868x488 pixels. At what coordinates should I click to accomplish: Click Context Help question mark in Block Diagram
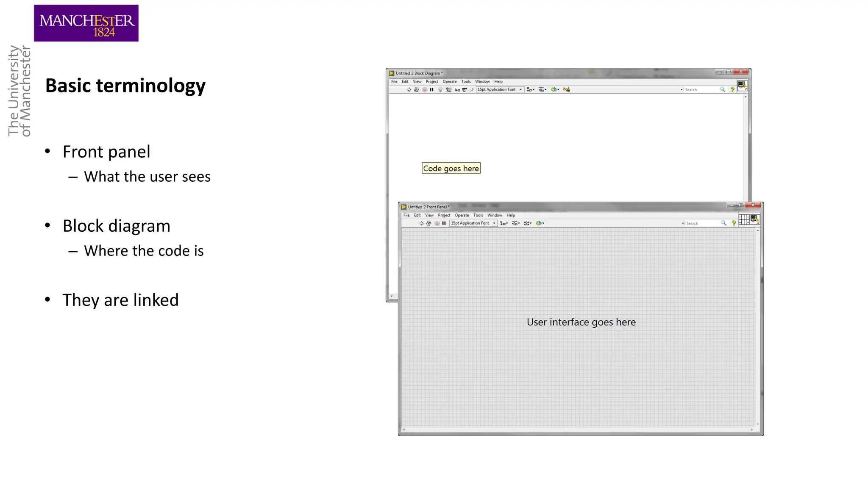(x=732, y=89)
